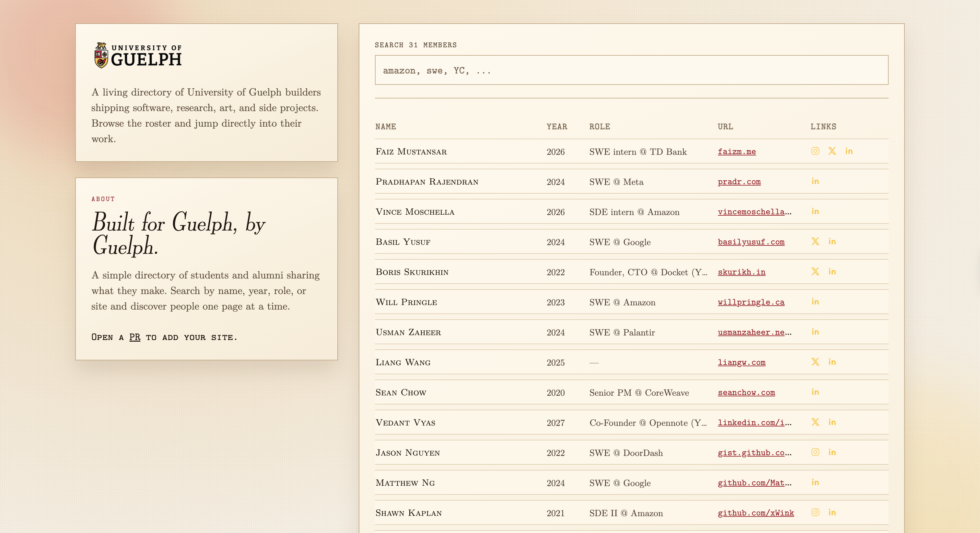Open the willpringle.ca URL

tap(751, 302)
